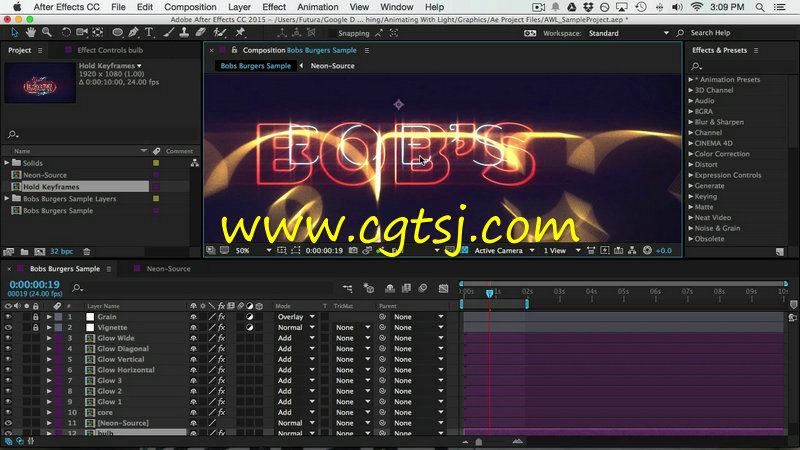Select the Brush tool
Viewport: 800px width, 450px height.
[168, 33]
